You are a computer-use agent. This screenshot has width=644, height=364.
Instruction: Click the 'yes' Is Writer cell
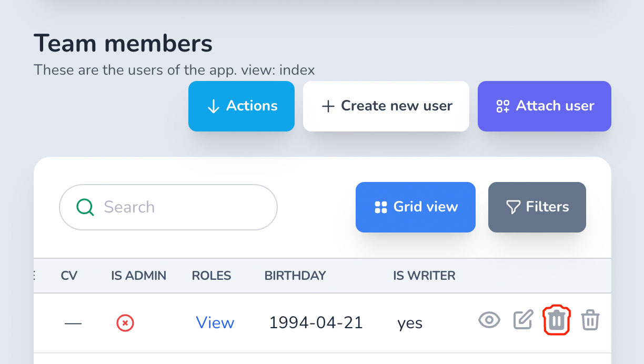point(410,323)
